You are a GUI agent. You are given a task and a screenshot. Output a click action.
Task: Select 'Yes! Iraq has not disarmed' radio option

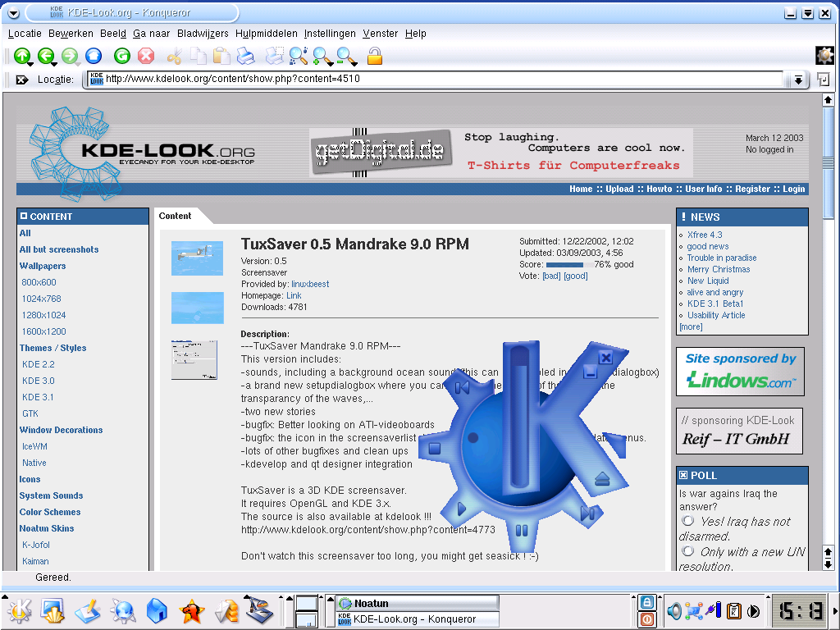pos(688,520)
